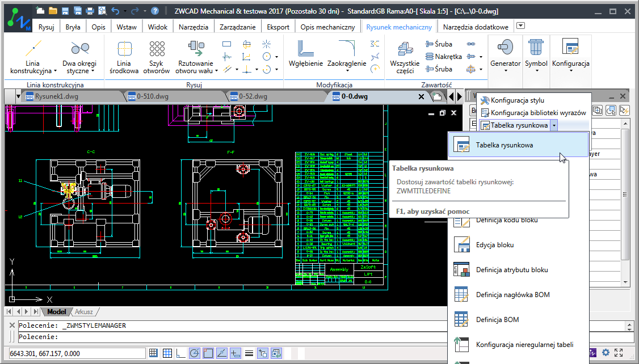The image size is (639, 364).
Task: Choose Edycja bloku menu entry
Action: [495, 245]
